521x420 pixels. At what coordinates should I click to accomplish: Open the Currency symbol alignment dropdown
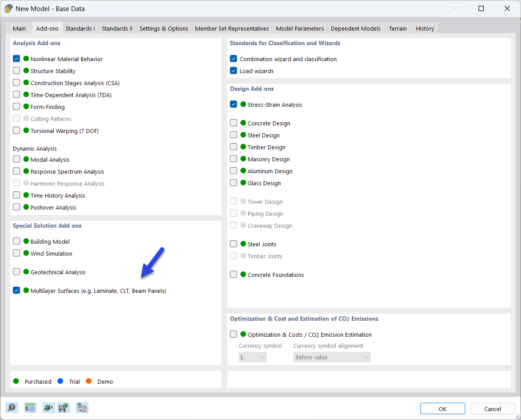click(331, 357)
